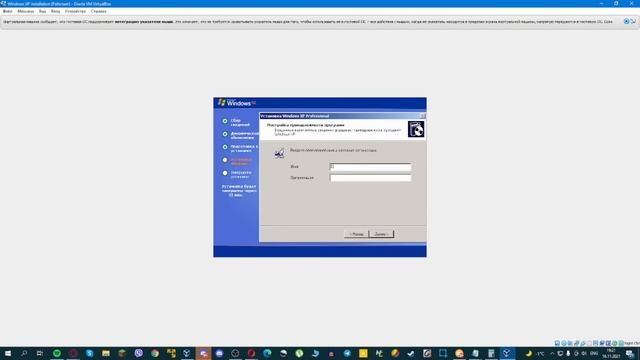The image size is (640, 360).
Task: Open Task View on the taskbar
Action: coord(40,353)
